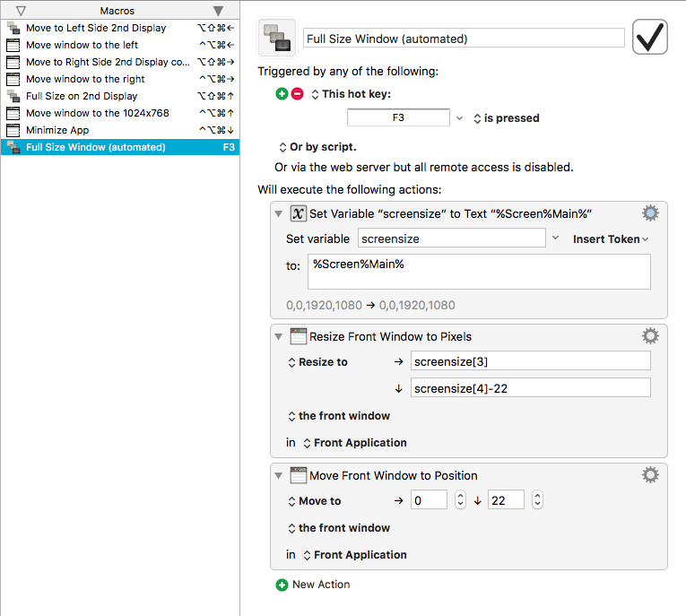The width and height of the screenshot is (686, 616).
Task: Toggle the macro enabled checkmark
Action: point(650,37)
